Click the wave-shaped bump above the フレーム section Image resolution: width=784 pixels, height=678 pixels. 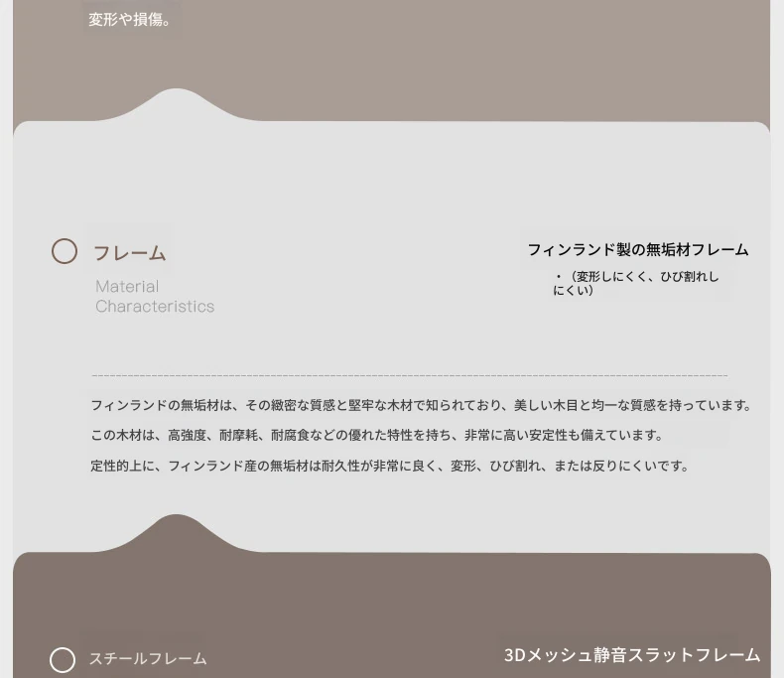point(176,105)
